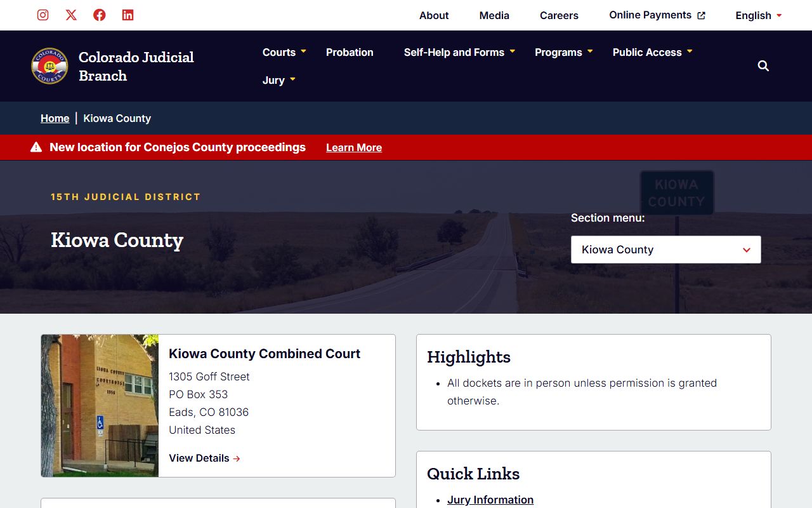Open the Section menu Kiowa County dropdown
812x508 pixels.
pos(665,250)
